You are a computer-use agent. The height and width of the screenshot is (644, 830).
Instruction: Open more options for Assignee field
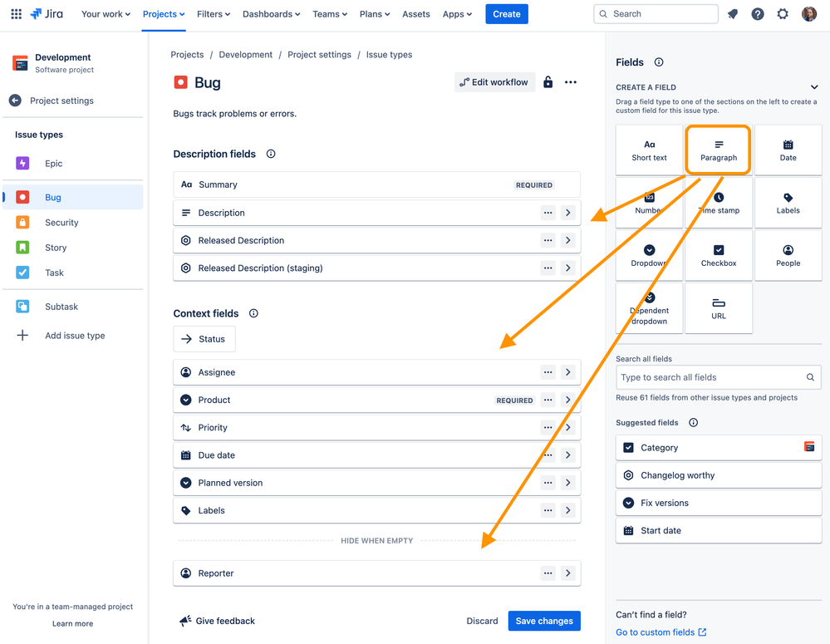(x=548, y=372)
